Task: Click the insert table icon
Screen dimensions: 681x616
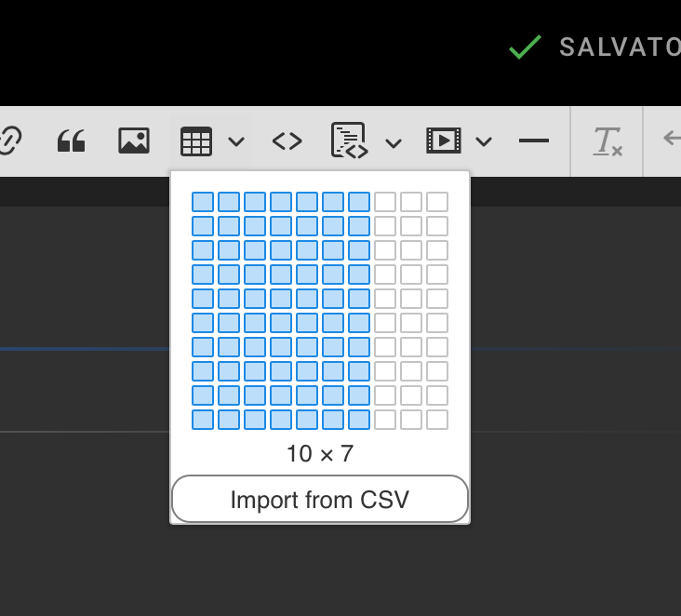Action: point(196,141)
